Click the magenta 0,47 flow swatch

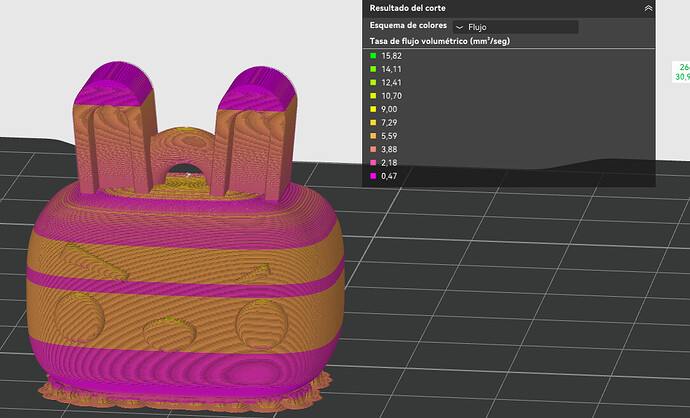pyautogui.click(x=373, y=176)
